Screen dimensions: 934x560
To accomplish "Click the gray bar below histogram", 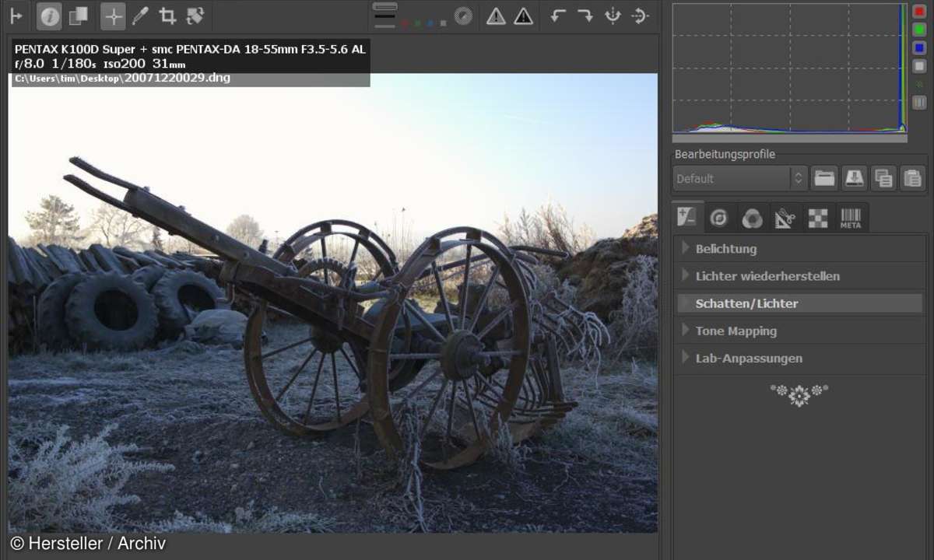I will [x=790, y=138].
